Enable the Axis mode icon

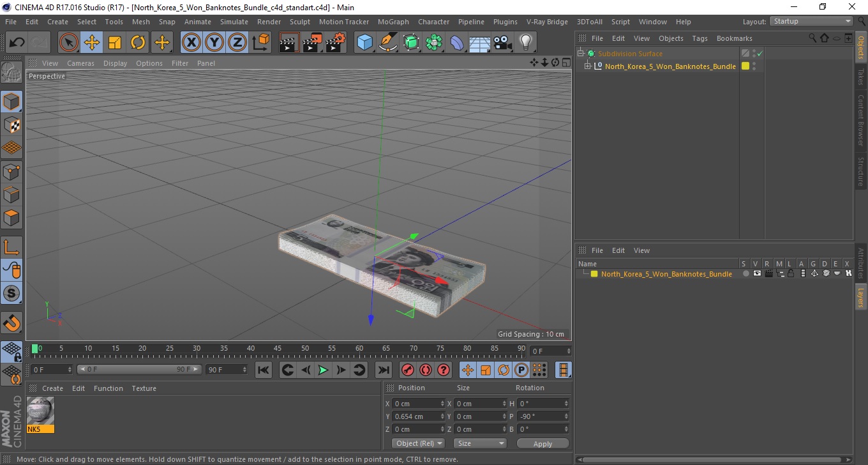tap(11, 247)
